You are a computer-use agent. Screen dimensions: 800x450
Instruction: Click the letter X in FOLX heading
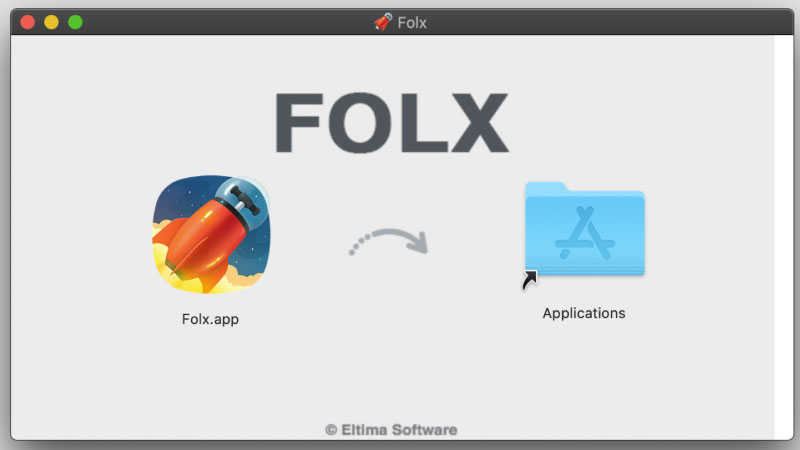tap(480, 122)
